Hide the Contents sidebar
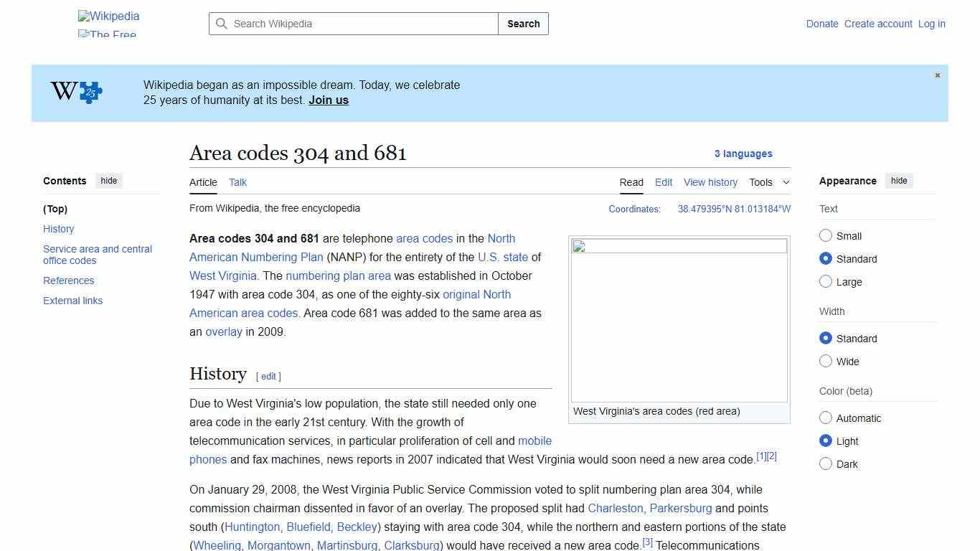980x551 pixels. pos(108,181)
